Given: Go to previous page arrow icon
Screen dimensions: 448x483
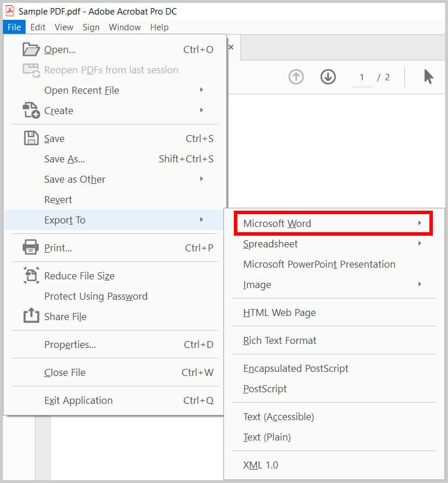Looking at the screenshot, I should (296, 77).
